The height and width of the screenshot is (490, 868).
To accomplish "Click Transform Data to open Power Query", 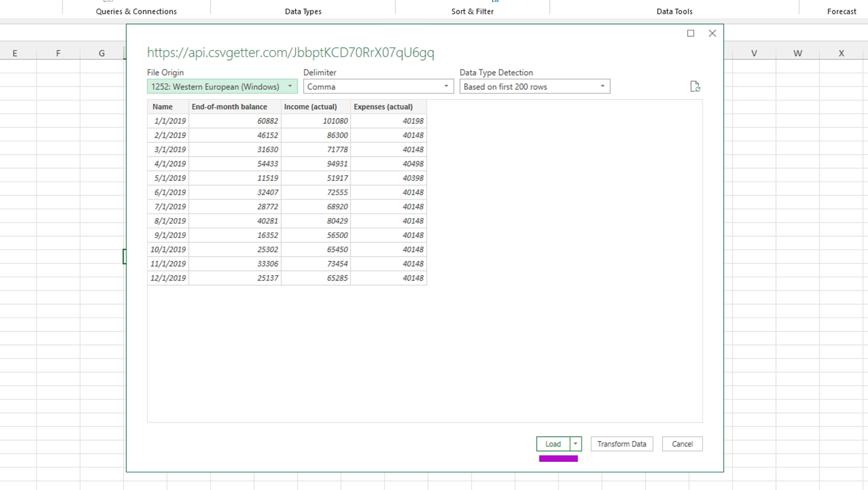I will pos(621,444).
